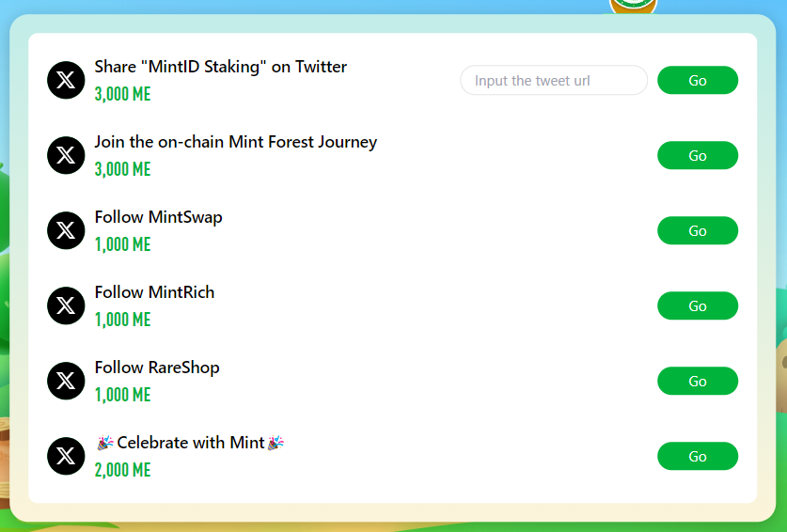Click the 1,000 ME reward under Follow MintSwap
787x532 pixels.
[x=123, y=244]
